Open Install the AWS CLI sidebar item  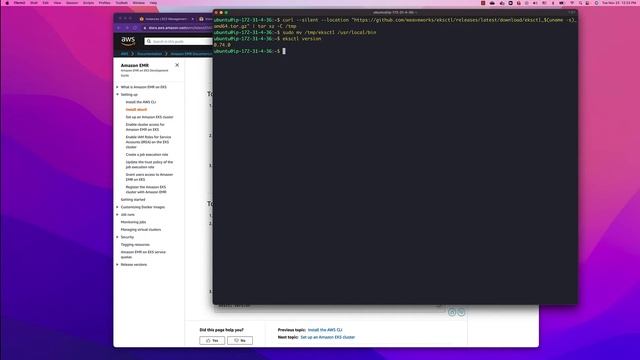click(x=141, y=102)
